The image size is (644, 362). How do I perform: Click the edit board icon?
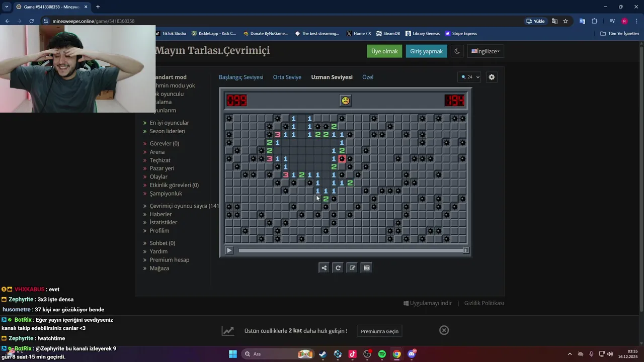(353, 268)
